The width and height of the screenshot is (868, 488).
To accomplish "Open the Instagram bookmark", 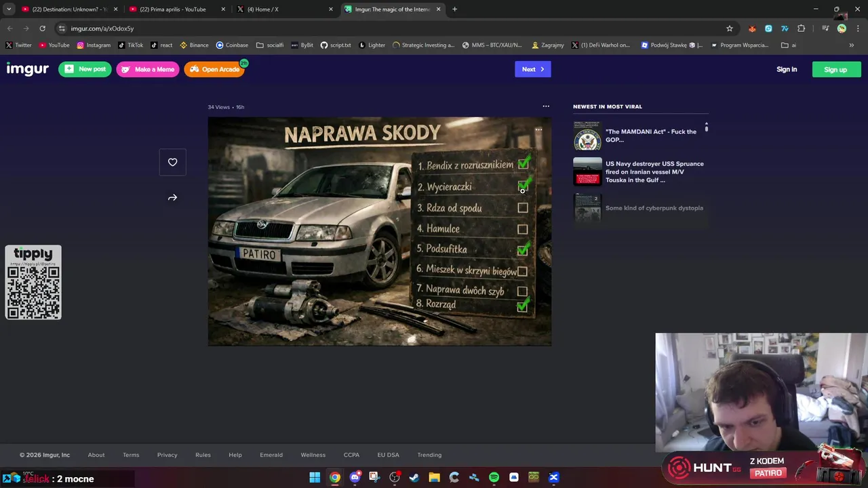I will click(94, 45).
